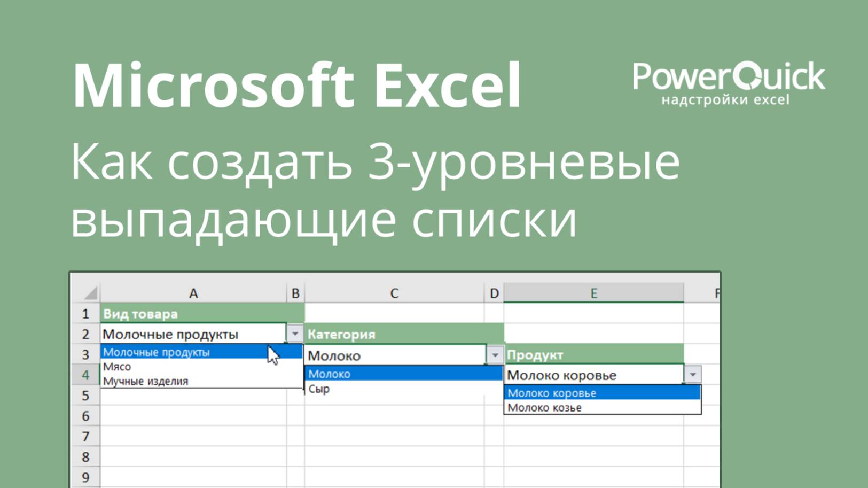Select column C header
868x488 pixels.
(394, 293)
